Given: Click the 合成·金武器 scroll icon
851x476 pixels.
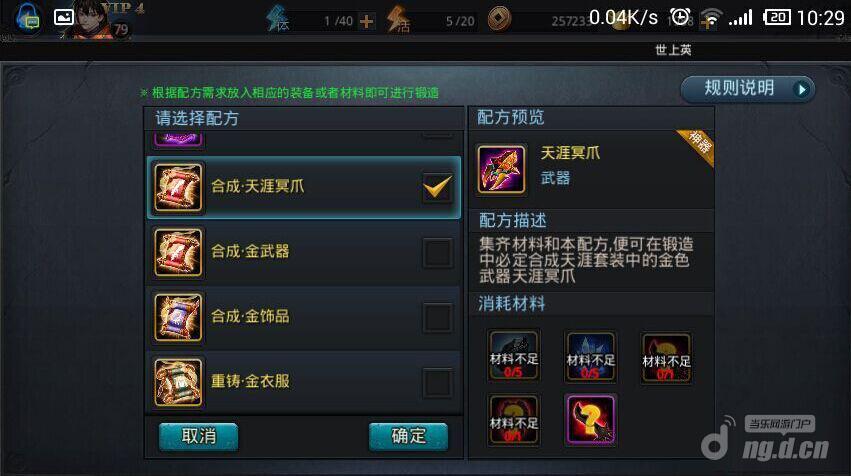Looking at the screenshot, I should click(179, 252).
